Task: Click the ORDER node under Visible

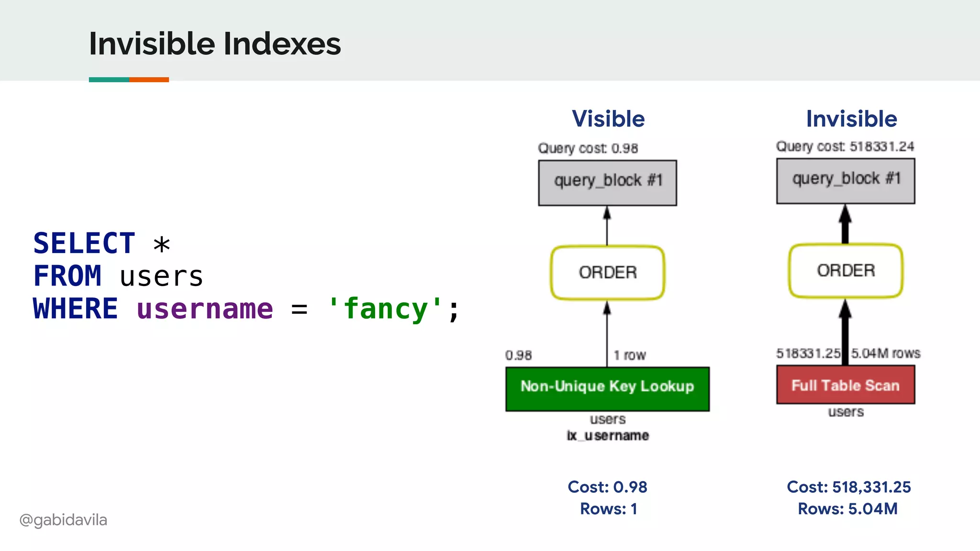Action: click(607, 273)
